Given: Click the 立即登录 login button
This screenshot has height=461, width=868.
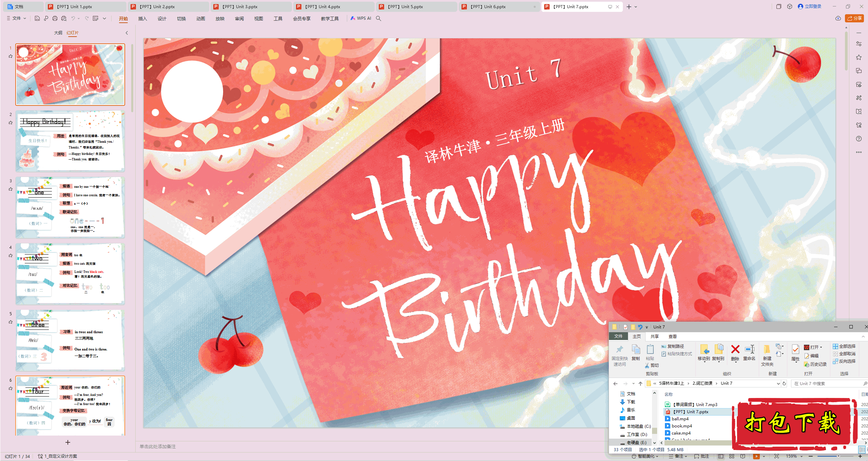Looking at the screenshot, I should point(810,6).
